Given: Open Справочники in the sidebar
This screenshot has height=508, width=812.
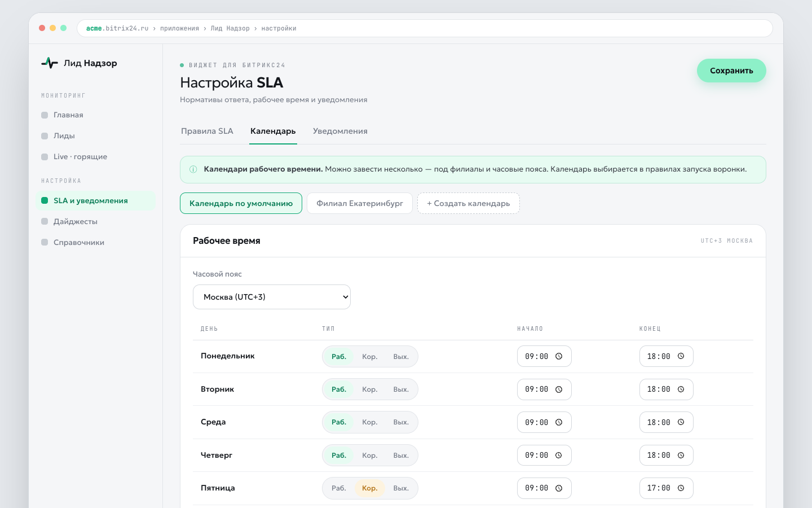Looking at the screenshot, I should pyautogui.click(x=95, y=243).
